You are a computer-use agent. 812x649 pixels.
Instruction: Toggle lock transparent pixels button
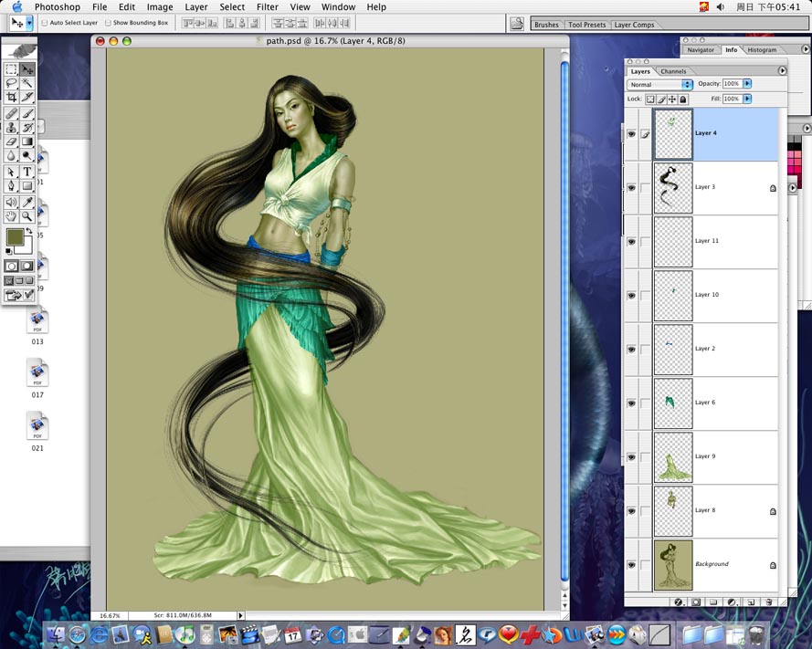650,99
